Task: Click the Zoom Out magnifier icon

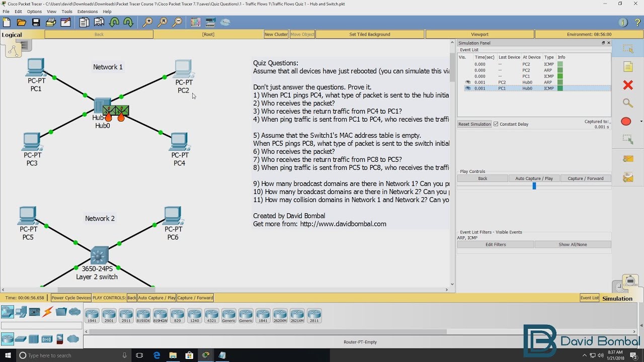Action: pyautogui.click(x=177, y=22)
